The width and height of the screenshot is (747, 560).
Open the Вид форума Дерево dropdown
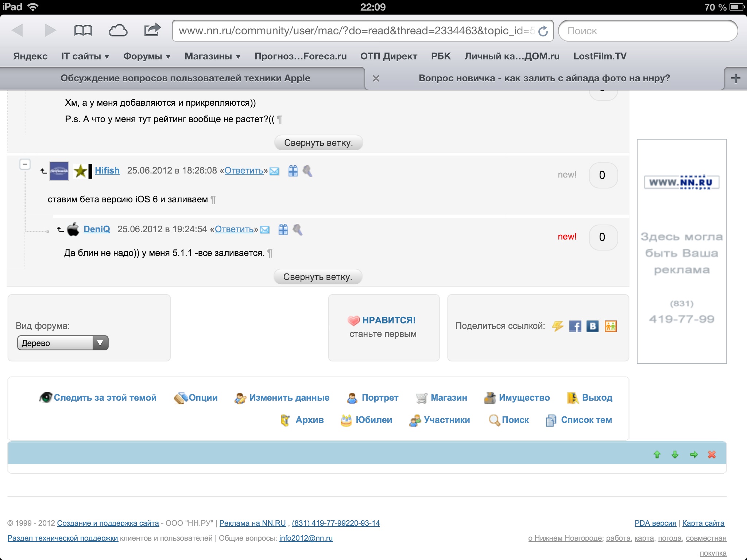point(63,343)
